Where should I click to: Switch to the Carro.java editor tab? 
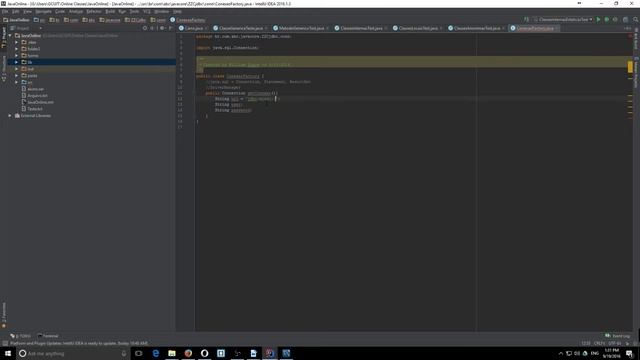pyautogui.click(x=193, y=28)
